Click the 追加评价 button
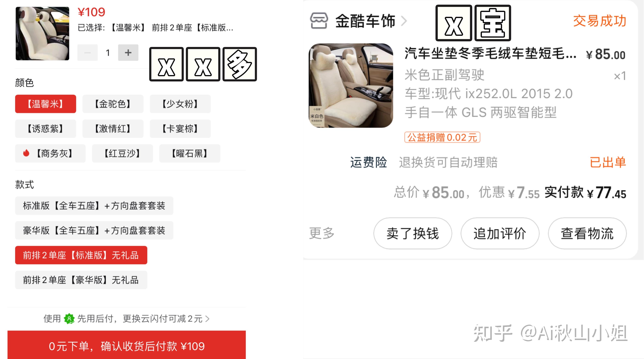 (x=500, y=233)
